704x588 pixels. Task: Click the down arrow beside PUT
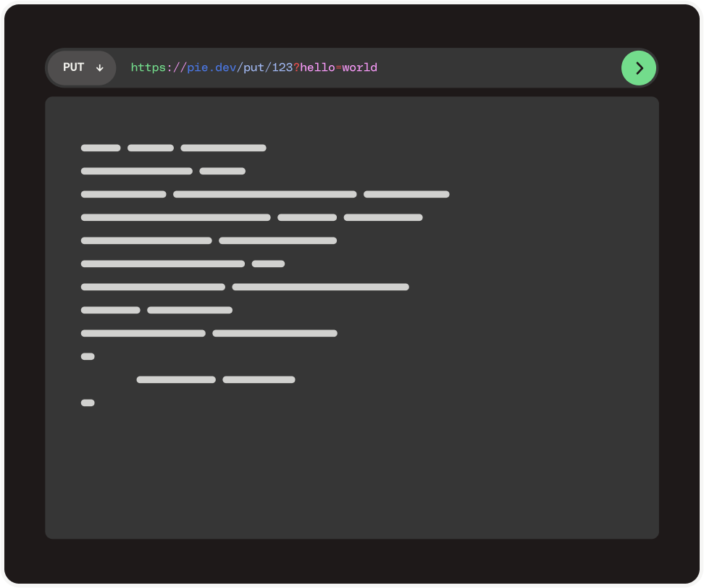tap(100, 68)
